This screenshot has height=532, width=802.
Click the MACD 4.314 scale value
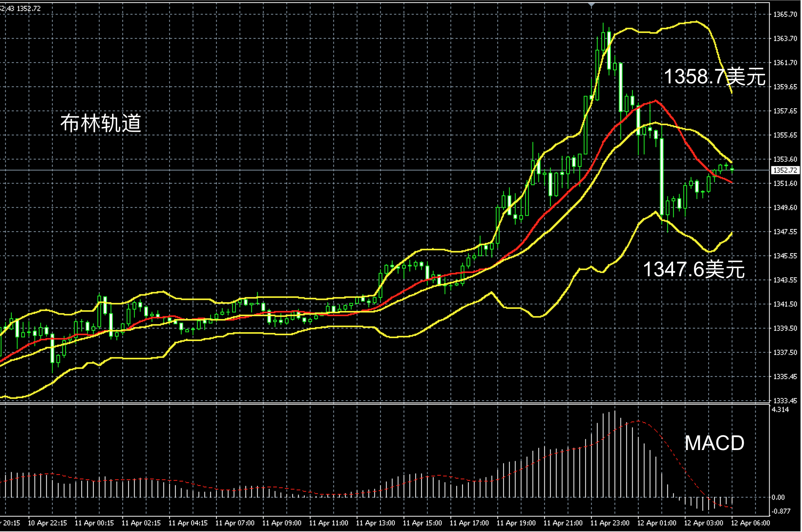(x=780, y=409)
